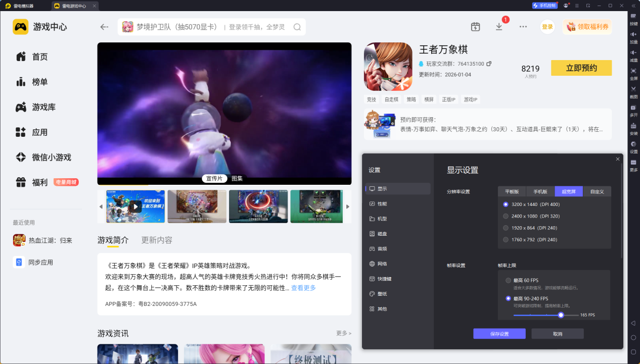Open the calendar reservation icon
The image size is (640, 364).
(475, 27)
